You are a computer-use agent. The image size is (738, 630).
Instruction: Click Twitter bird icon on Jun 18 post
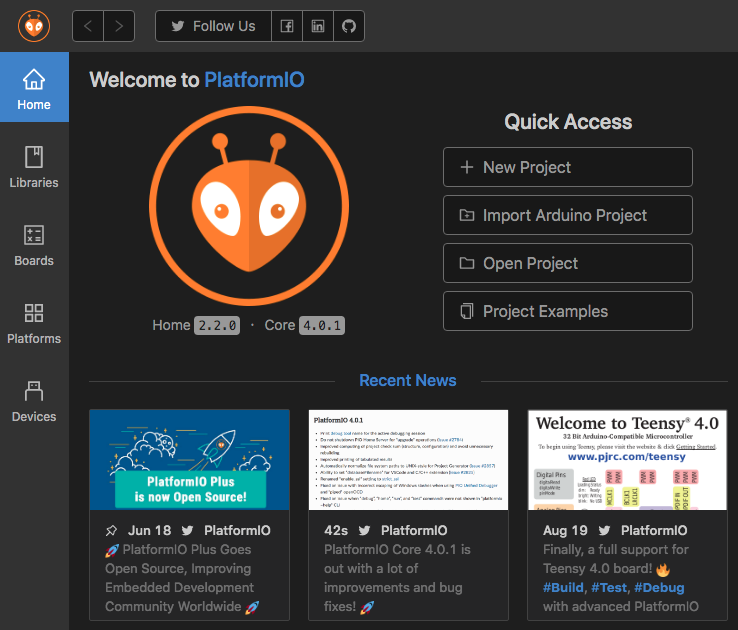[187, 531]
